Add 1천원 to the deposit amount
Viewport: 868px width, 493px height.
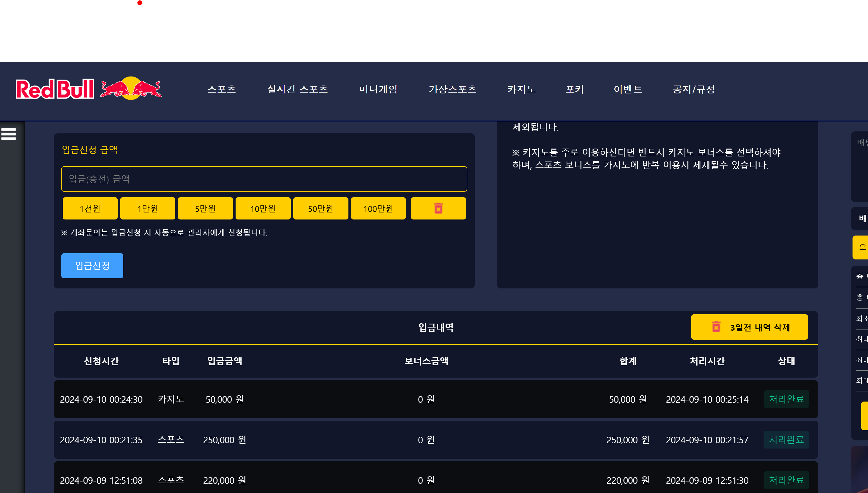tap(90, 208)
